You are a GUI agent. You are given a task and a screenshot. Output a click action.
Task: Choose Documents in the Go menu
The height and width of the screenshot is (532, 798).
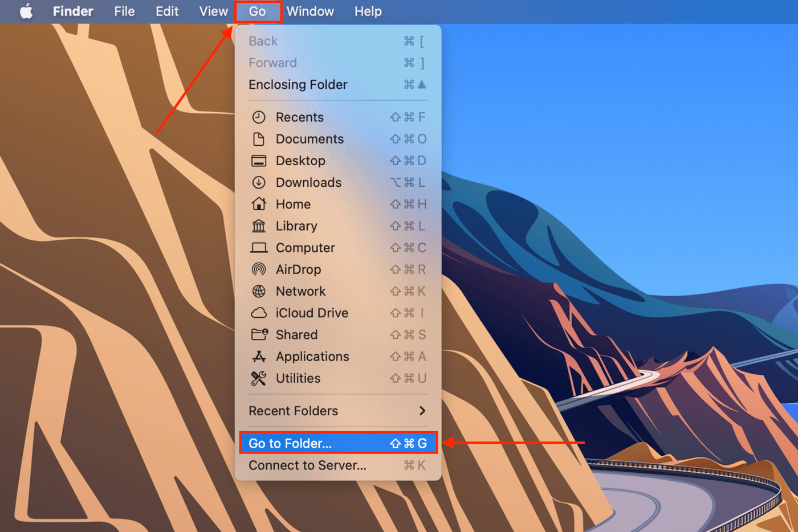(x=338, y=139)
